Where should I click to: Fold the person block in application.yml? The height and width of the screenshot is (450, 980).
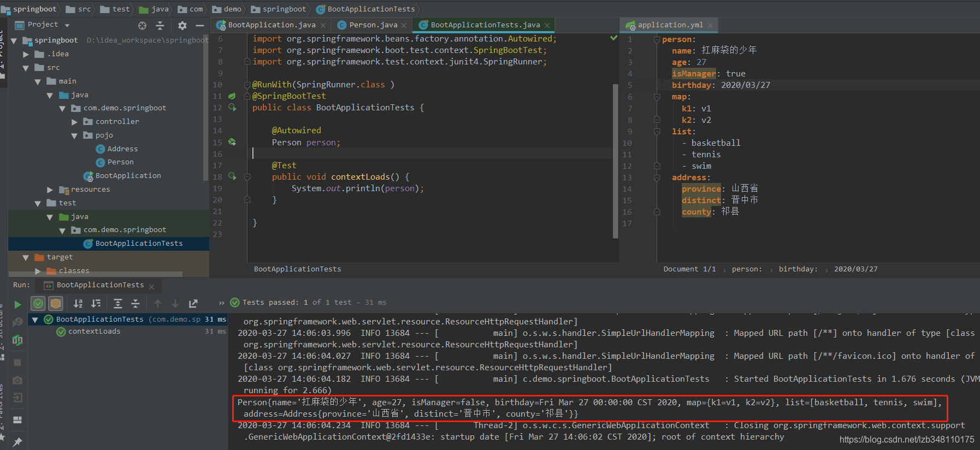[657, 39]
